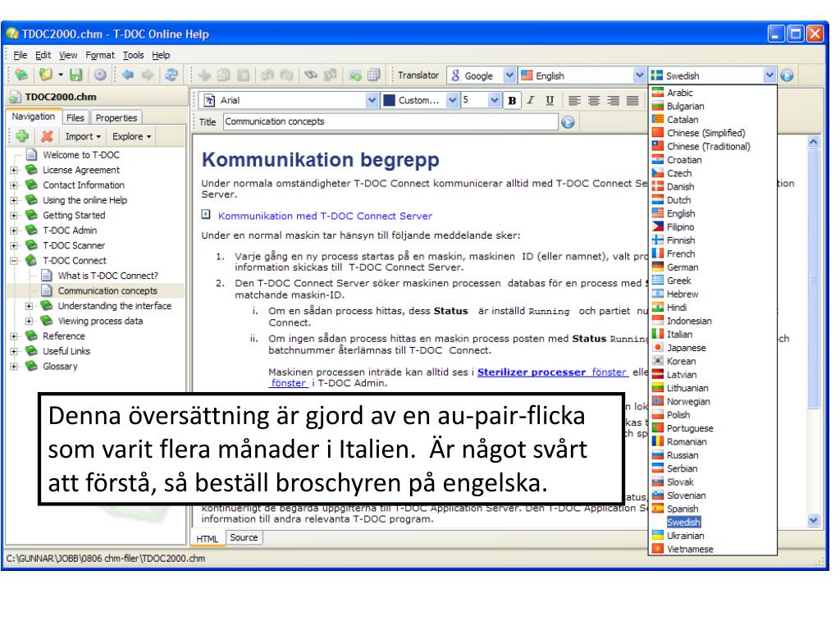Switch to the Source tab
This screenshot has width=840, height=630.
coord(244,537)
